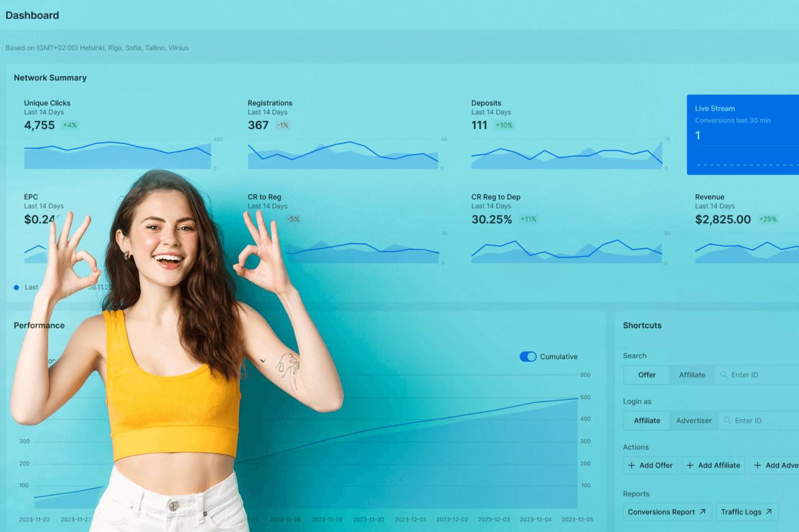The width and height of the screenshot is (799, 532).
Task: Click the small chevron in Performance panel
Action: [x=263, y=361]
